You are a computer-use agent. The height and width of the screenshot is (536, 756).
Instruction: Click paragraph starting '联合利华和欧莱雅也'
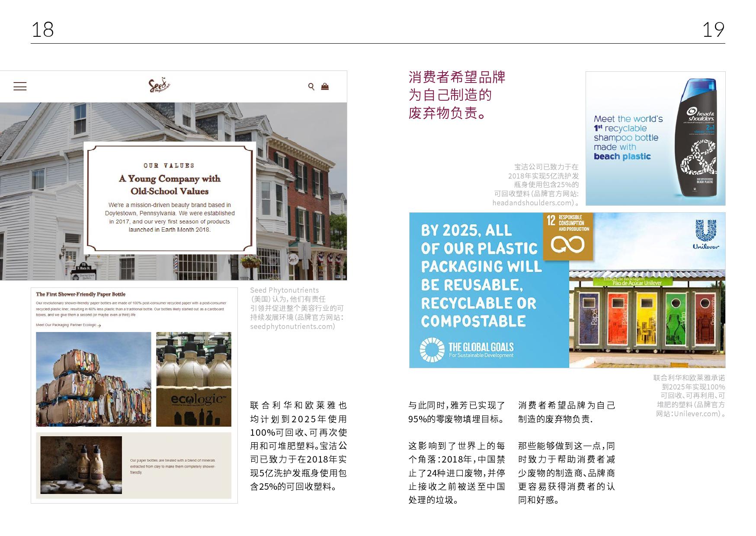pyautogui.click(x=298, y=446)
